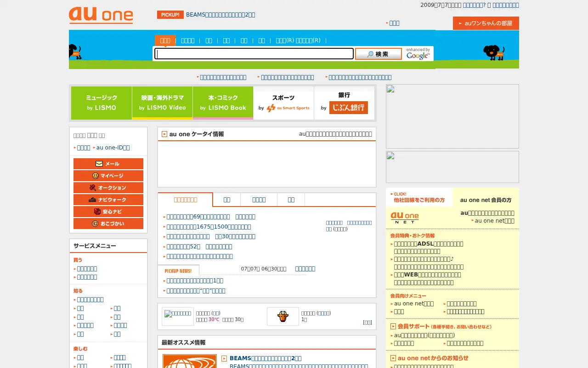This screenshot has height=368, width=588.
Task: Switch to the 他社回線をご利用の方 tab
Action: pyautogui.click(x=419, y=197)
